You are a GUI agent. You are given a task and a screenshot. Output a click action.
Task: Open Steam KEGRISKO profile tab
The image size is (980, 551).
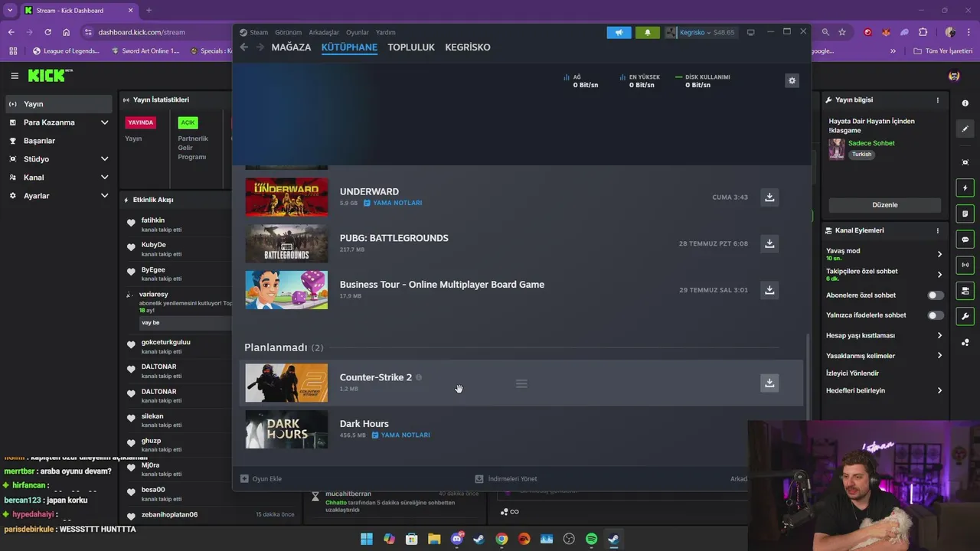tap(468, 47)
